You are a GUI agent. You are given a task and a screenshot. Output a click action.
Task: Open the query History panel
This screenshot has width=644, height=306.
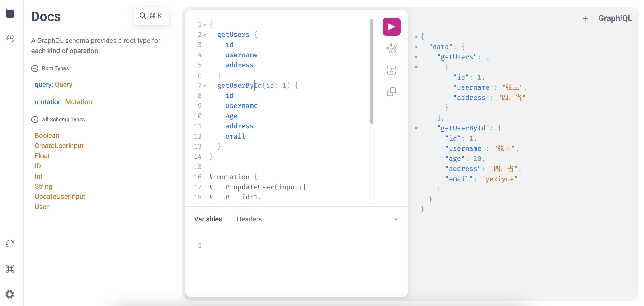pyautogui.click(x=10, y=38)
